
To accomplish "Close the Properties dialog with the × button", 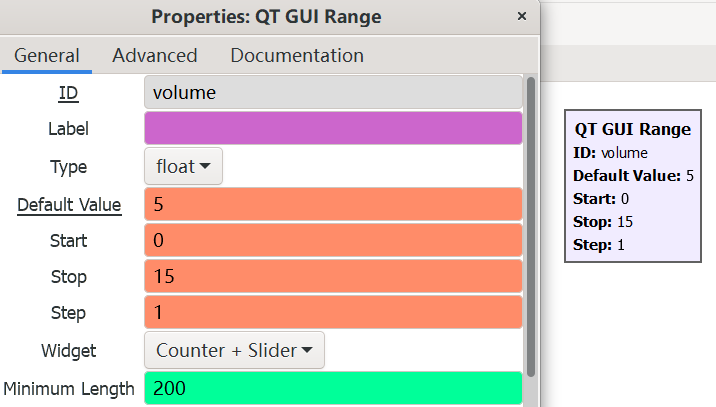I will (x=521, y=17).
